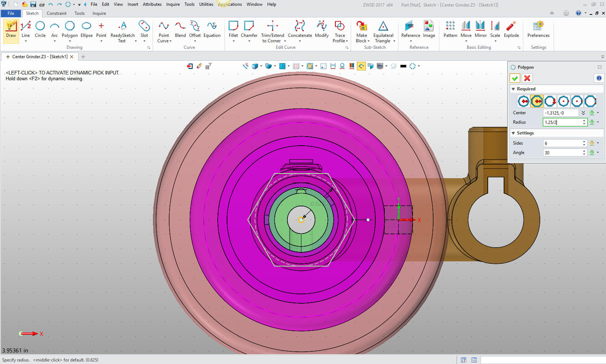Collapse the Required section
This screenshot has width=606, height=364.
click(513, 89)
